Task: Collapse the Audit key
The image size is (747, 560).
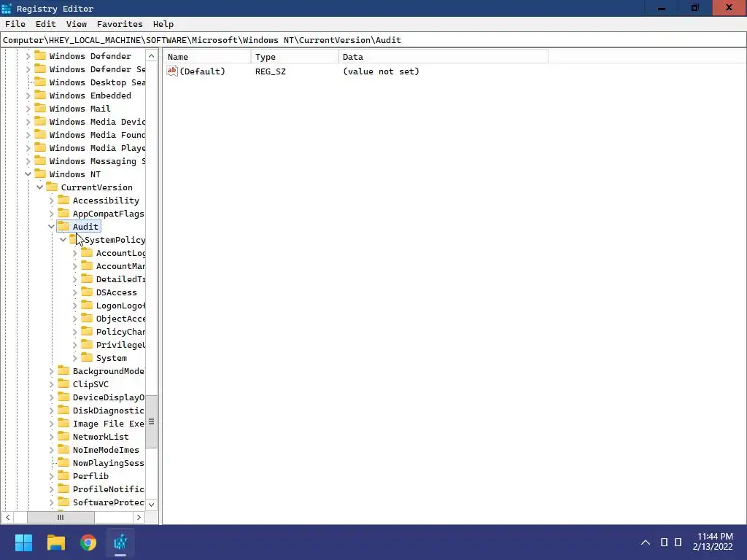Action: pyautogui.click(x=52, y=227)
